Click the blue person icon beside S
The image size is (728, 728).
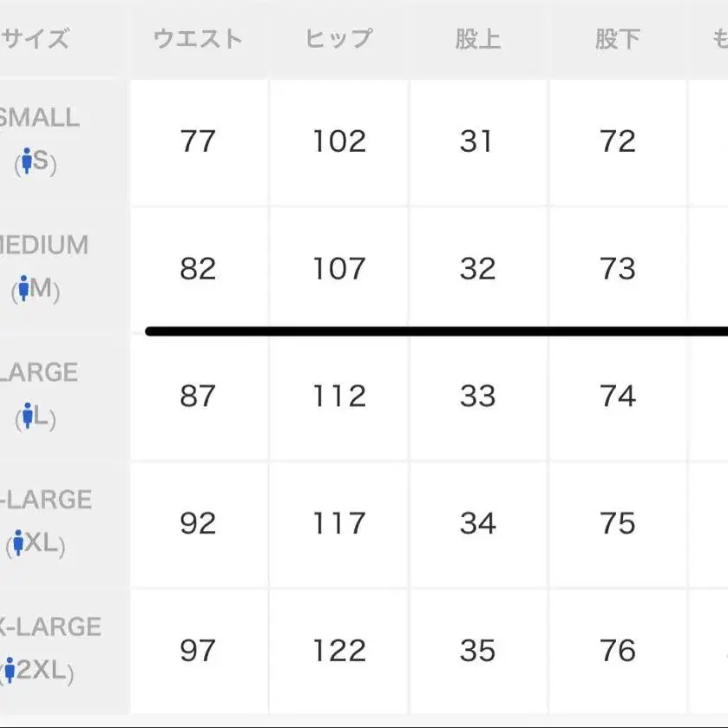27,161
